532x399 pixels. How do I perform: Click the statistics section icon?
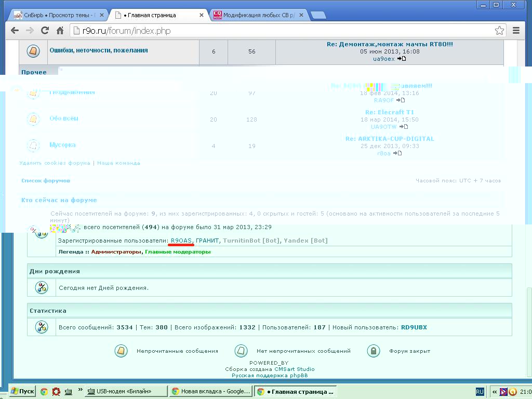click(x=42, y=327)
